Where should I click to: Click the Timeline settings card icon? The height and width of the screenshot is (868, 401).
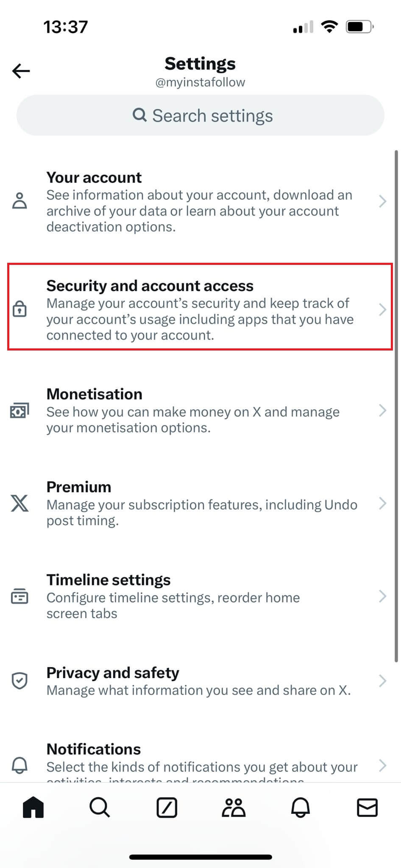pos(20,597)
